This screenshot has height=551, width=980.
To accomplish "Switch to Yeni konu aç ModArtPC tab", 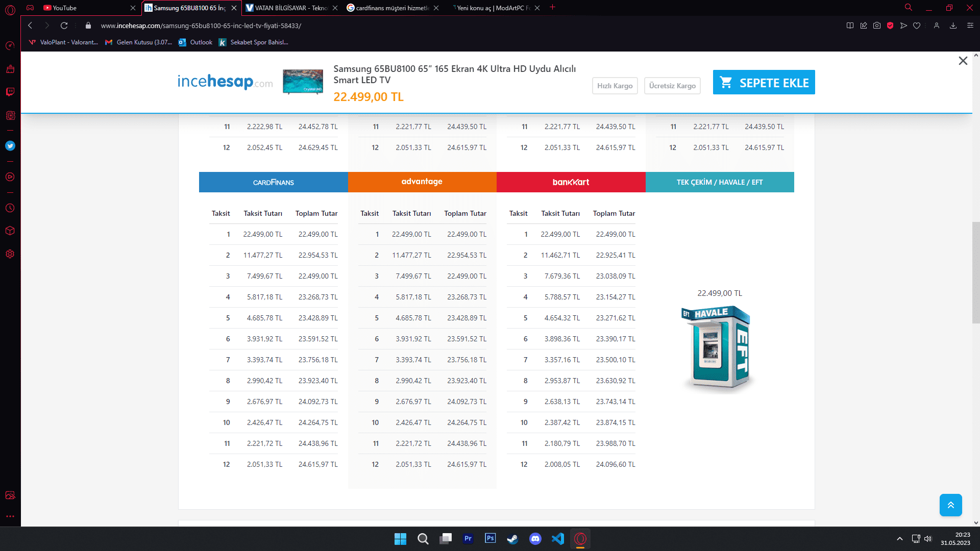I will 493,8.
